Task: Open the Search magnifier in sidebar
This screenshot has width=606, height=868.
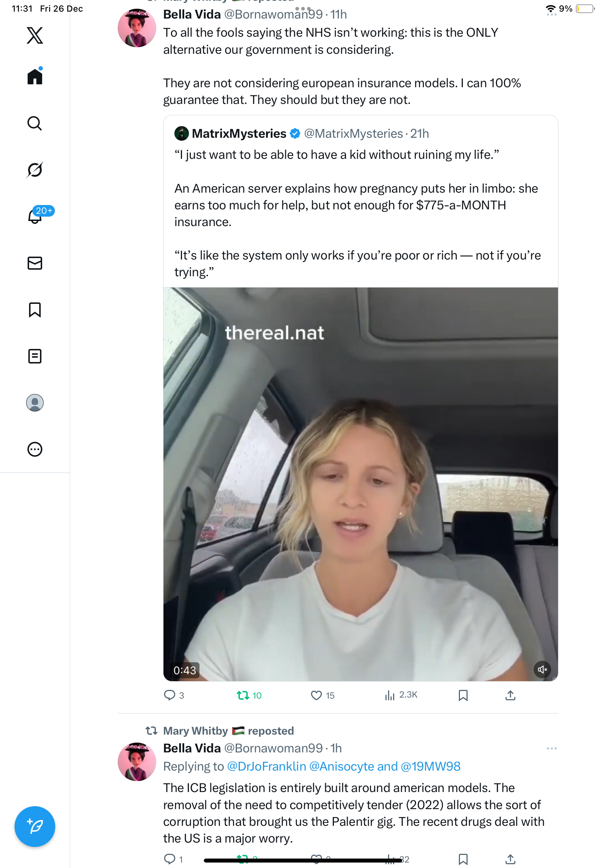Action: pos(35,123)
